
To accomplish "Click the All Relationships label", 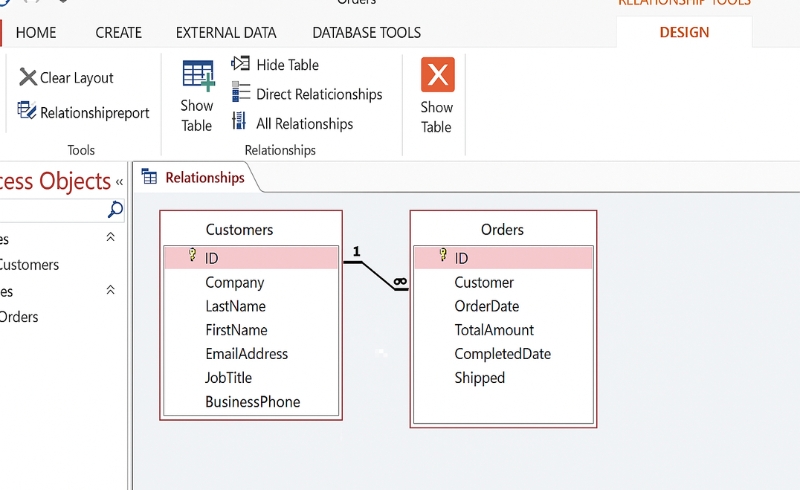I will coord(305,124).
